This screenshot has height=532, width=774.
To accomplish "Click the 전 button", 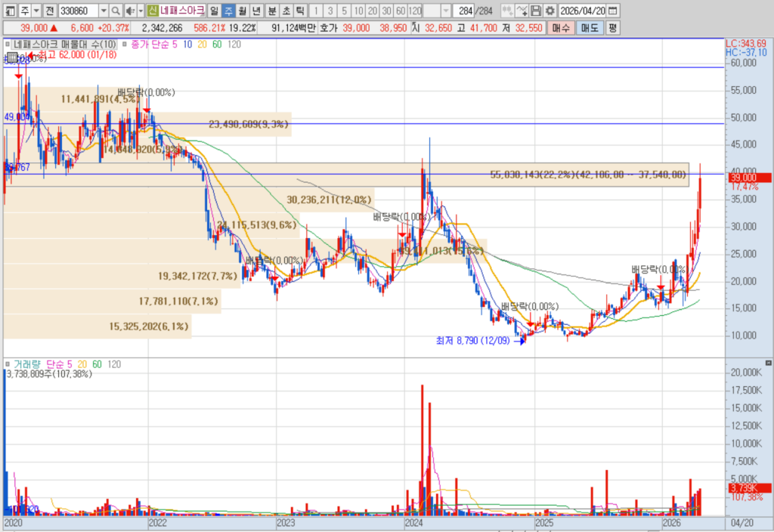I will (x=50, y=11).
